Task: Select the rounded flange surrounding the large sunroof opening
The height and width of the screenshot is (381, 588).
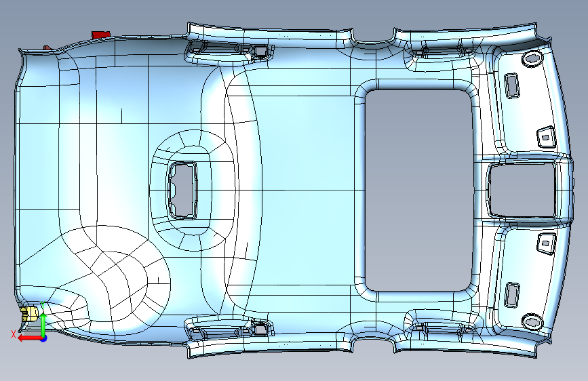Action: pos(416,190)
